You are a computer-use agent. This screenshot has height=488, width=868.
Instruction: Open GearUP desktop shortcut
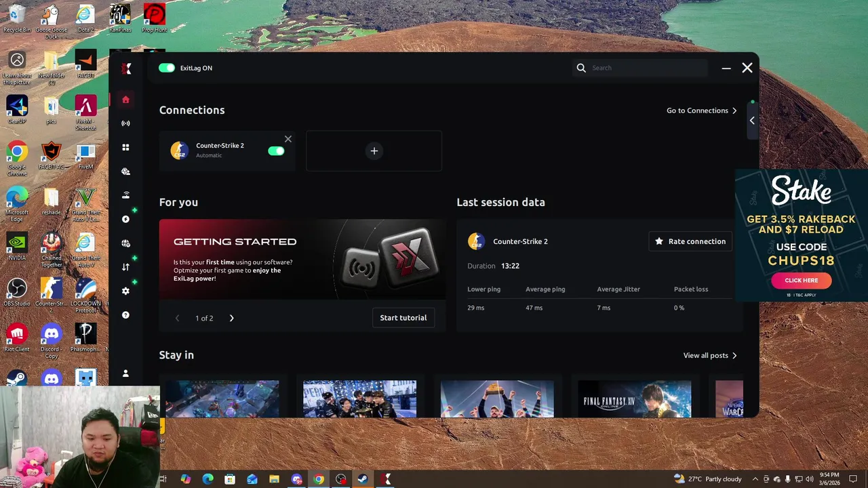[17, 110]
